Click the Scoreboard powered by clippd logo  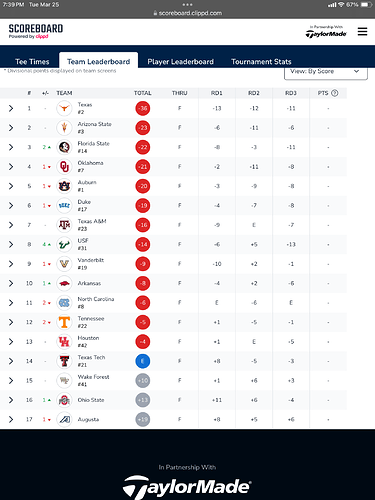[x=36, y=31]
